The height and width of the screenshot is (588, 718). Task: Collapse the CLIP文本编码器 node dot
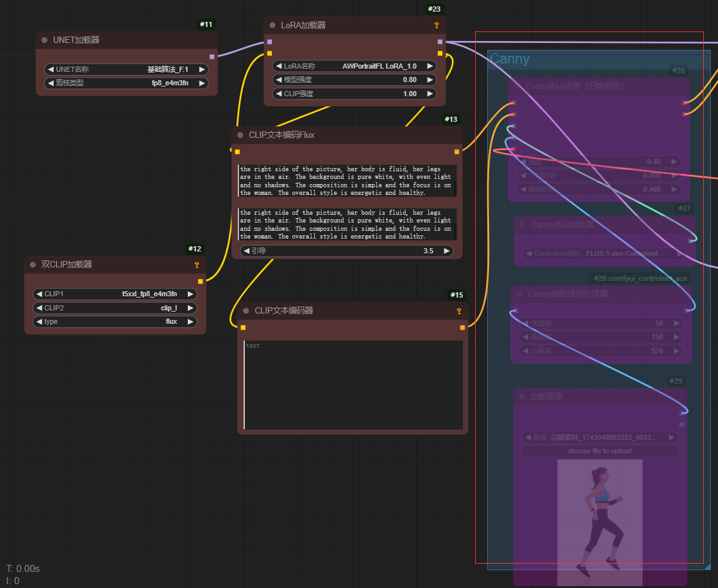(x=246, y=311)
